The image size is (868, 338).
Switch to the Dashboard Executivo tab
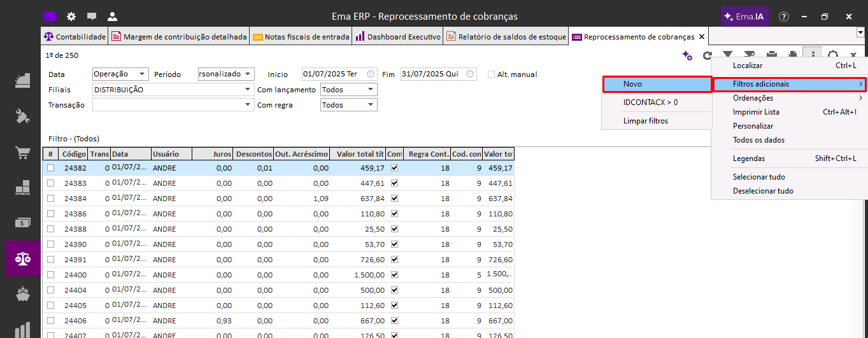pos(398,37)
